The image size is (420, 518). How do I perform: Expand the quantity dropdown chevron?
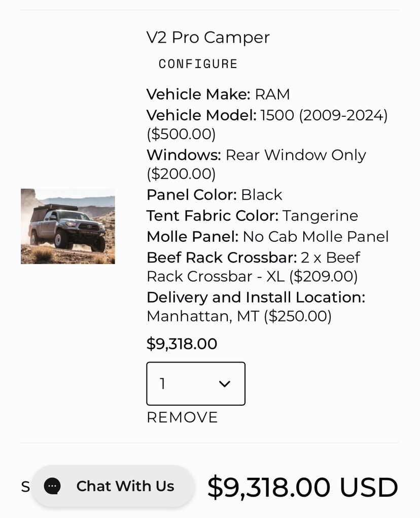pos(224,384)
